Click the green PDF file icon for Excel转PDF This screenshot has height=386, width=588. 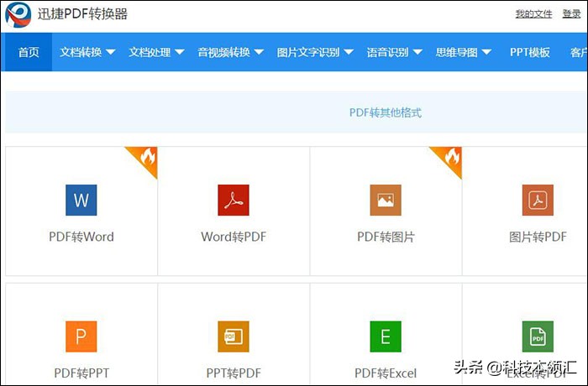[x=538, y=336]
